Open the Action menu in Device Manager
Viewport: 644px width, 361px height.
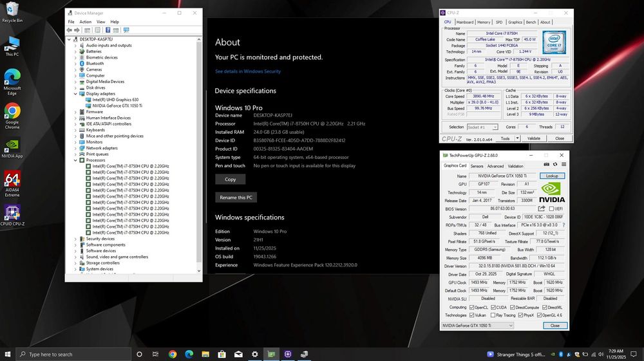click(x=86, y=22)
